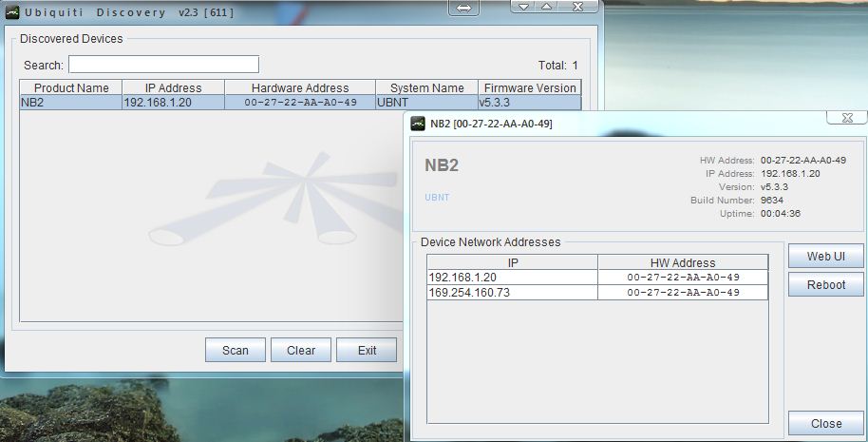The height and width of the screenshot is (442, 868).
Task: Minimize the Ubiquiti Discovery window
Action: [523, 6]
